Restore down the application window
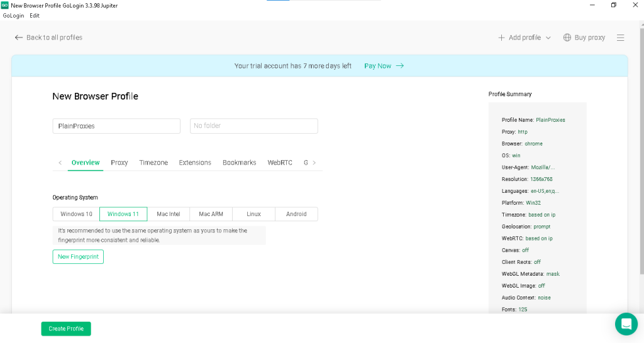Screen dimensions: 644x343 pyautogui.click(x=614, y=5)
